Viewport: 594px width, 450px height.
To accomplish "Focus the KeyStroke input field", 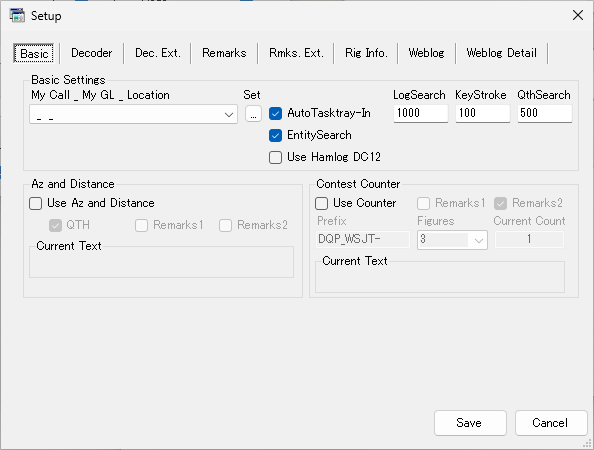I will 482,113.
